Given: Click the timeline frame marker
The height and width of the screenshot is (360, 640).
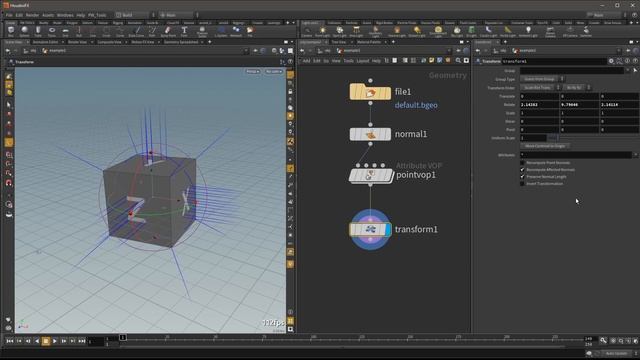Looking at the screenshot, I should [122, 338].
